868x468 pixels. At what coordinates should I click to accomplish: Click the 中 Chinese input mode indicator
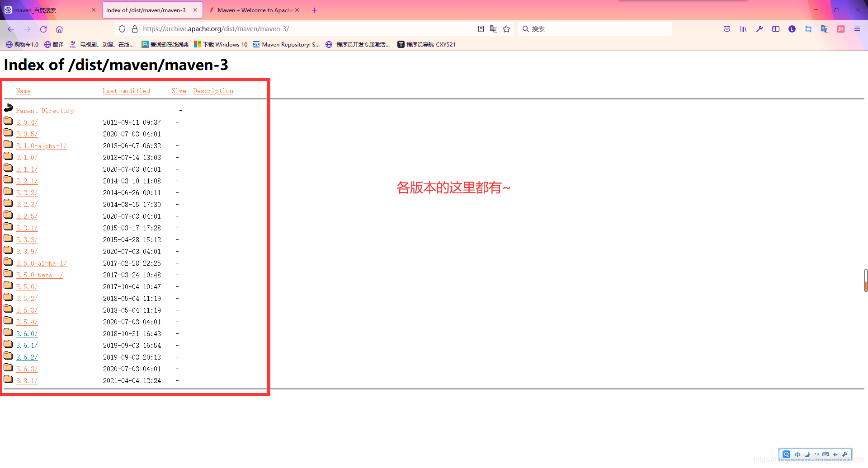pos(797,454)
